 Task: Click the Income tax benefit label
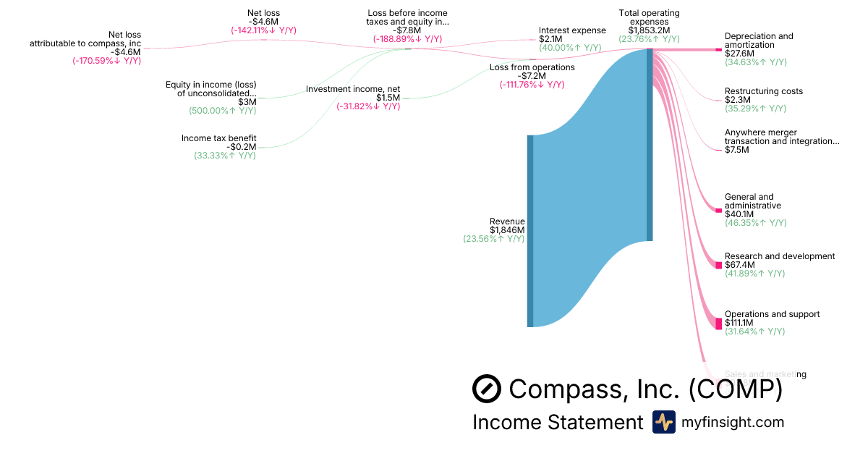(x=218, y=138)
